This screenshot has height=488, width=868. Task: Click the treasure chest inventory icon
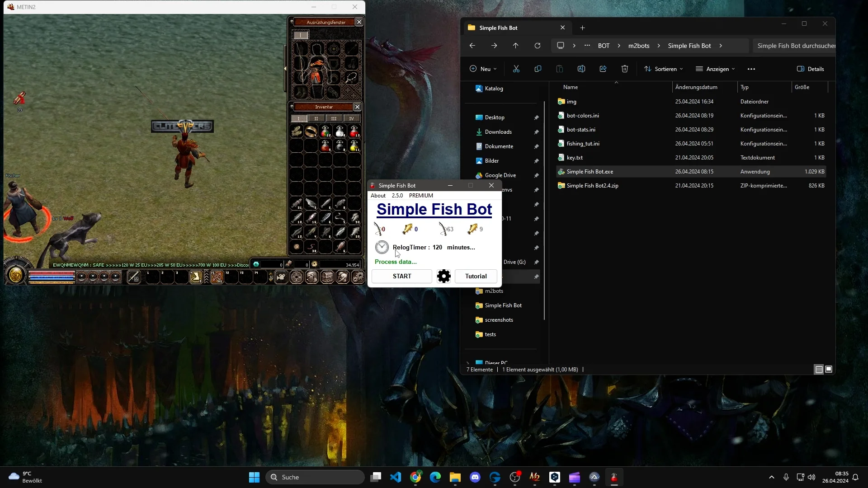pos(327,277)
